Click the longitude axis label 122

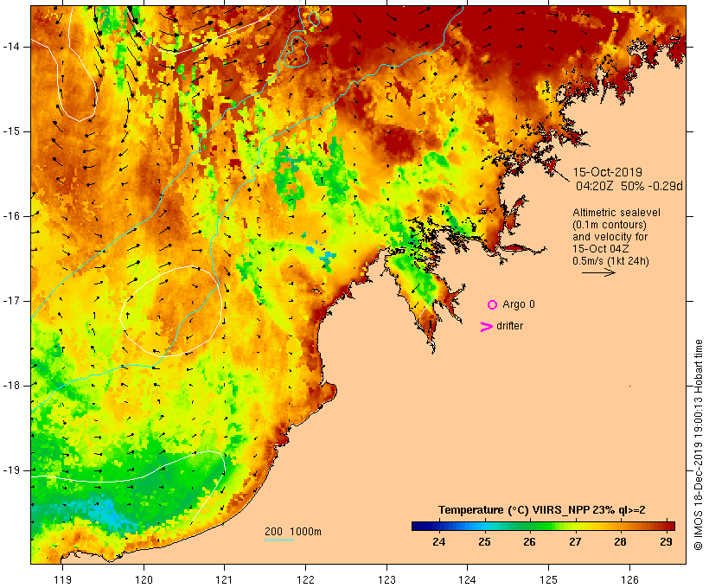pyautogui.click(x=306, y=579)
